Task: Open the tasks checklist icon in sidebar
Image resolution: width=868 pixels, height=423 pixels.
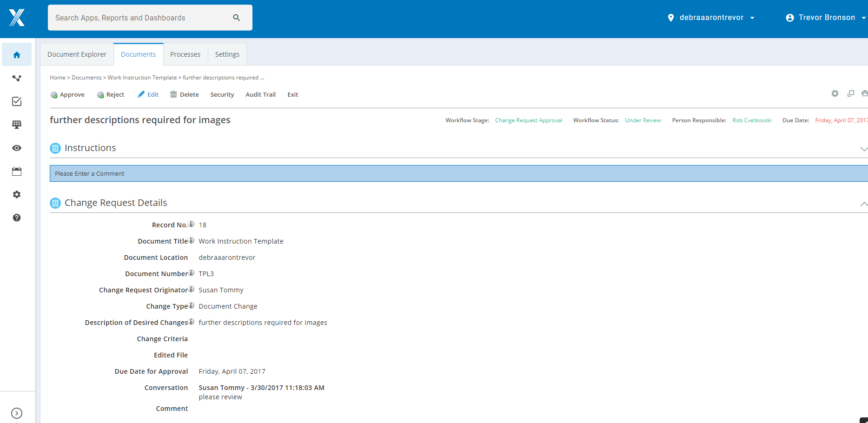Action: [x=17, y=101]
